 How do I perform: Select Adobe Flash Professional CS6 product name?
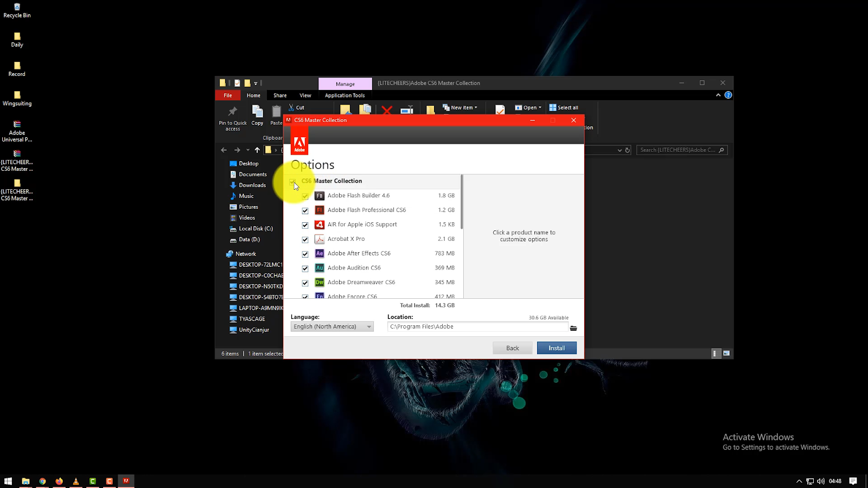[367, 210]
